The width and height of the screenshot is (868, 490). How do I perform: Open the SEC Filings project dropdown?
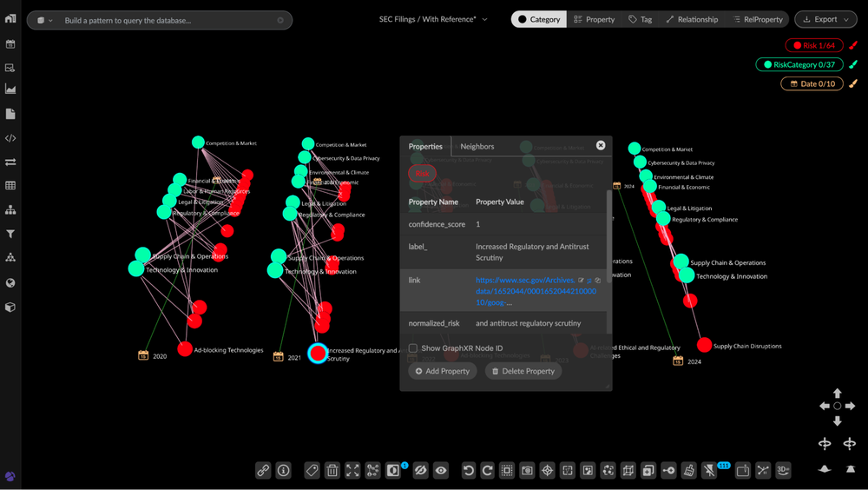click(433, 19)
